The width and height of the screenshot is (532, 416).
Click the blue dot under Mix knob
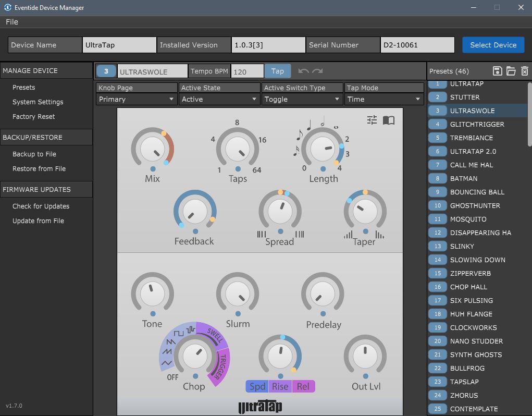(x=153, y=169)
